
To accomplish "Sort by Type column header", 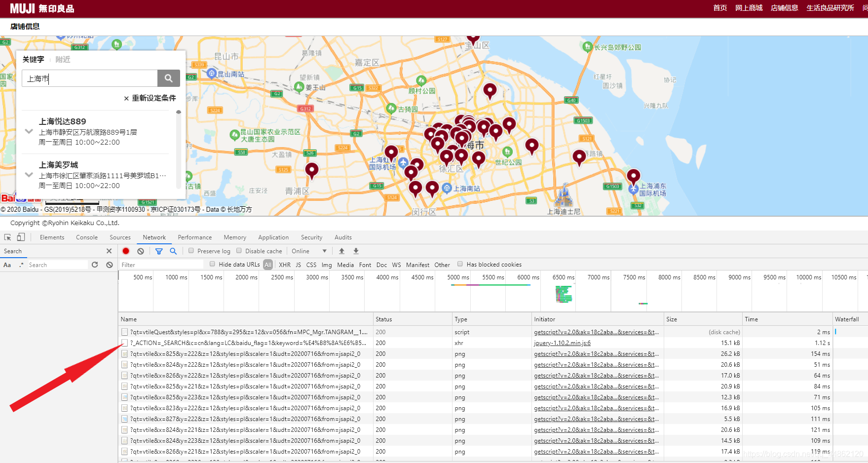I will [x=492, y=319].
